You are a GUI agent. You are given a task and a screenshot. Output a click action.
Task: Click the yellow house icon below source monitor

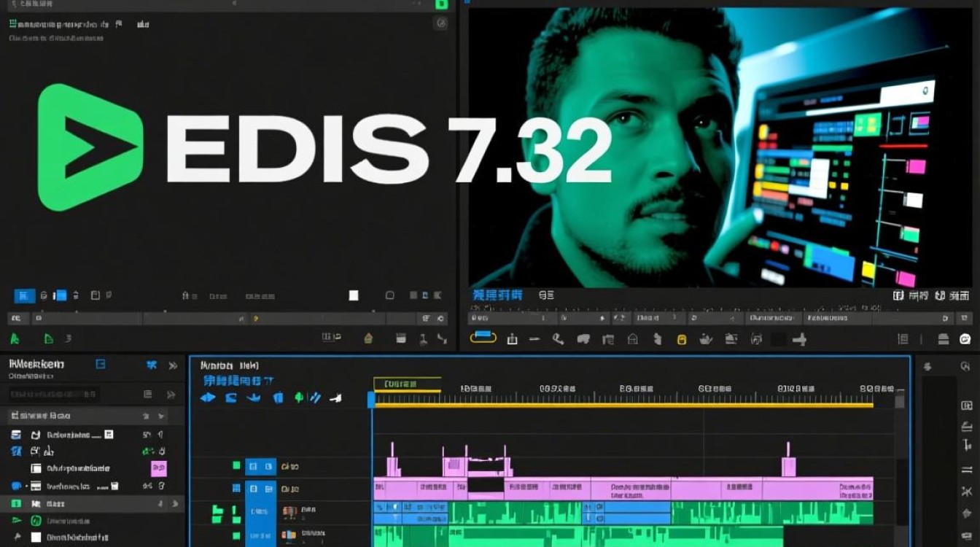(x=368, y=338)
